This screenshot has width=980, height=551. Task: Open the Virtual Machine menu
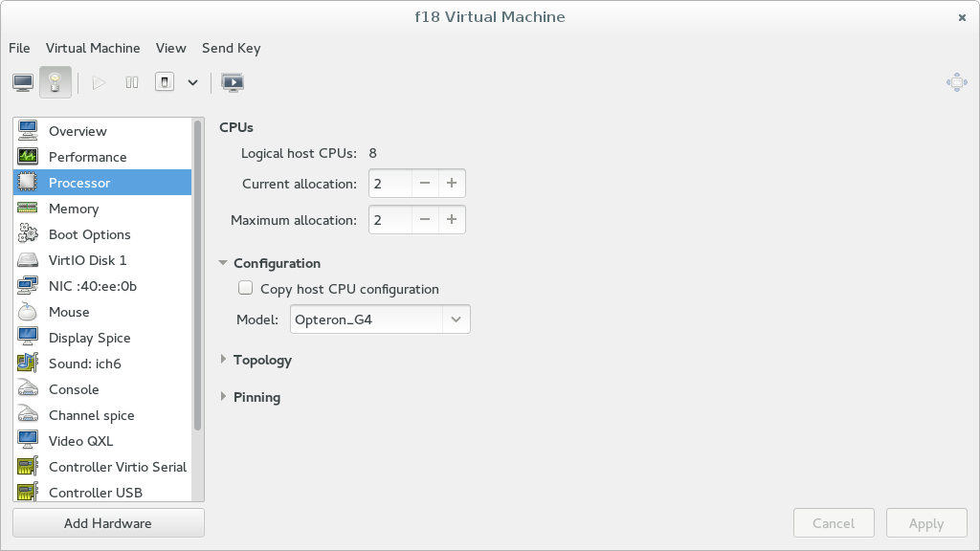click(93, 48)
